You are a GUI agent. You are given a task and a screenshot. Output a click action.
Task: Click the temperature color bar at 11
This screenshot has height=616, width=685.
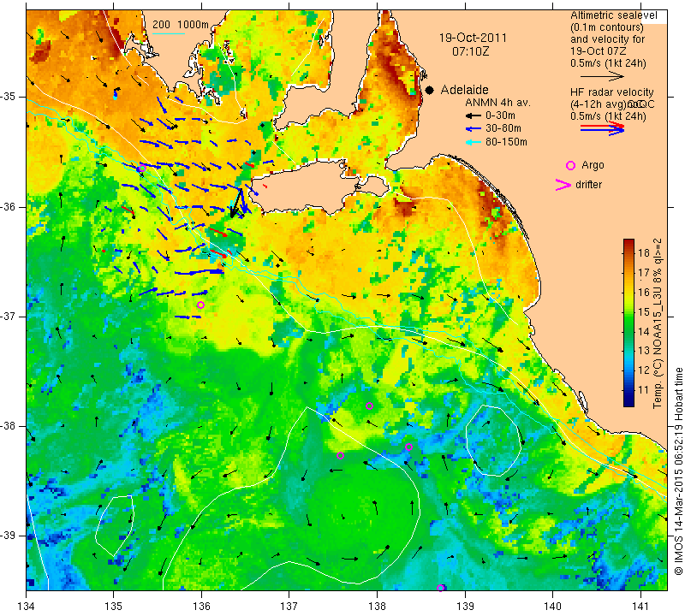coord(628,389)
